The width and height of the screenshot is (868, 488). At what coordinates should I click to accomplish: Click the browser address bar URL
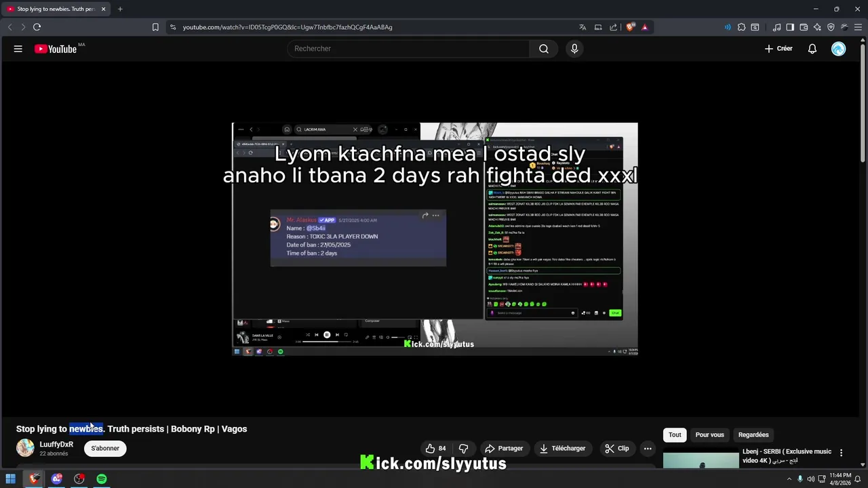(288, 27)
